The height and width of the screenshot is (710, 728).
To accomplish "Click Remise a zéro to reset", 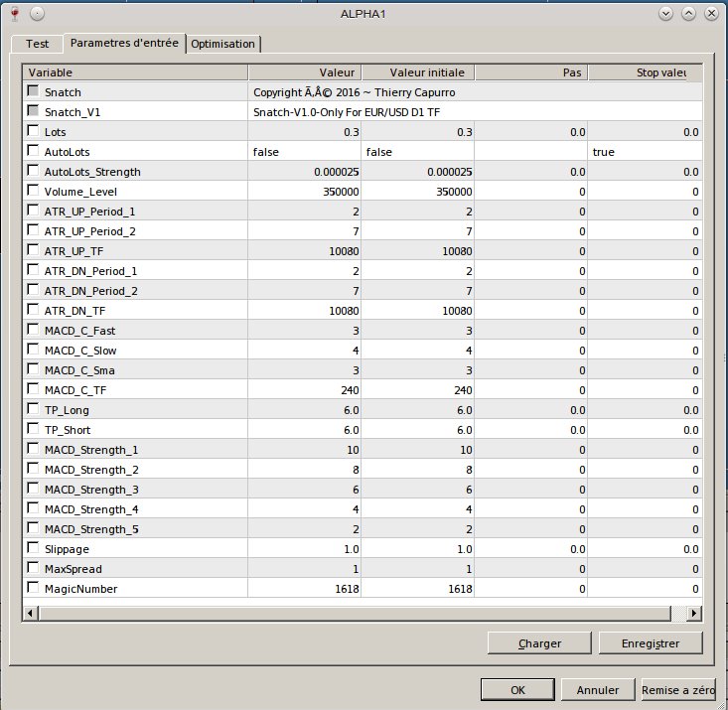I will 678,689.
